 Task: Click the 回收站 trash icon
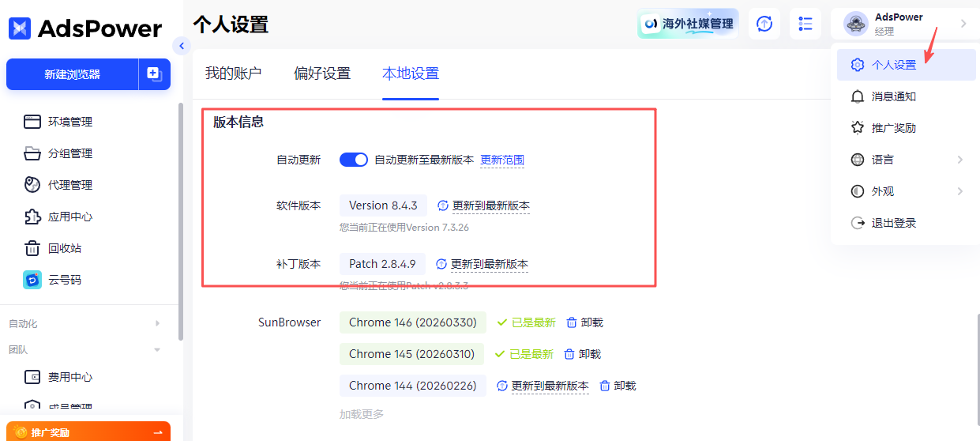pos(32,248)
